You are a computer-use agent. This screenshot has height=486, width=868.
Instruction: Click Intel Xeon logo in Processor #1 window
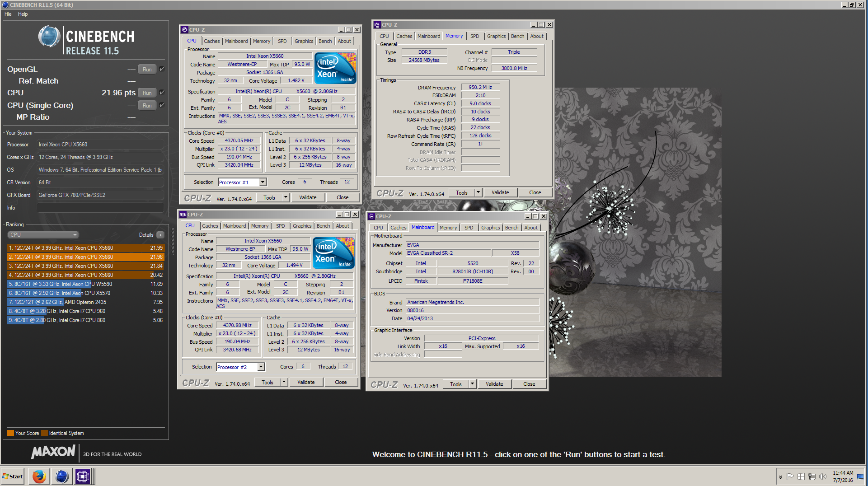click(335, 68)
